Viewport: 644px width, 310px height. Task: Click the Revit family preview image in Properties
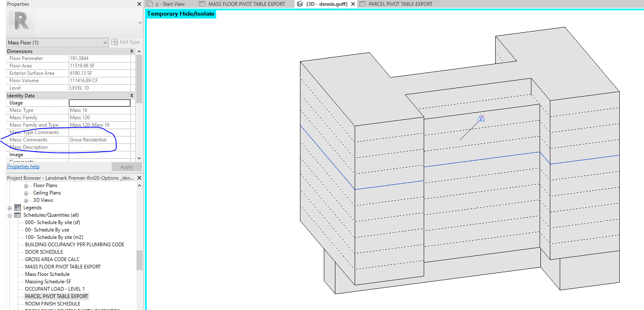(21, 21)
